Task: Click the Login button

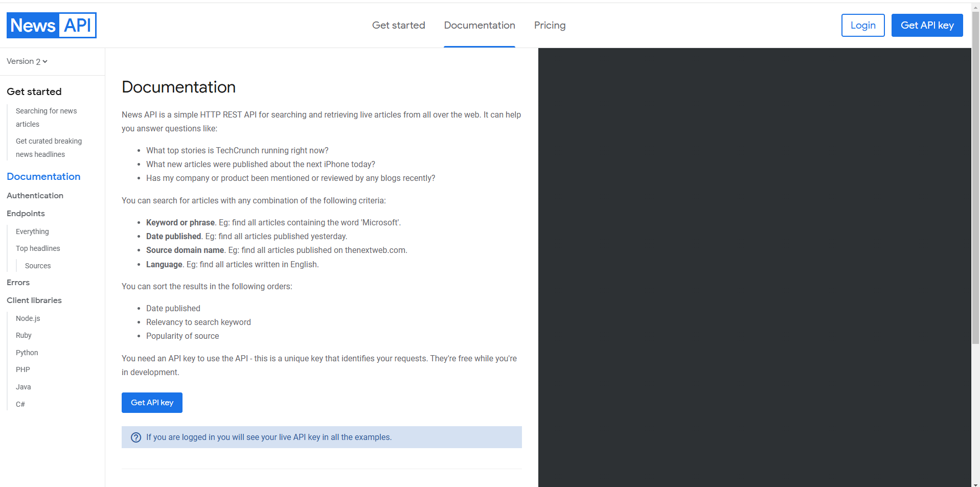Action: pyautogui.click(x=863, y=26)
